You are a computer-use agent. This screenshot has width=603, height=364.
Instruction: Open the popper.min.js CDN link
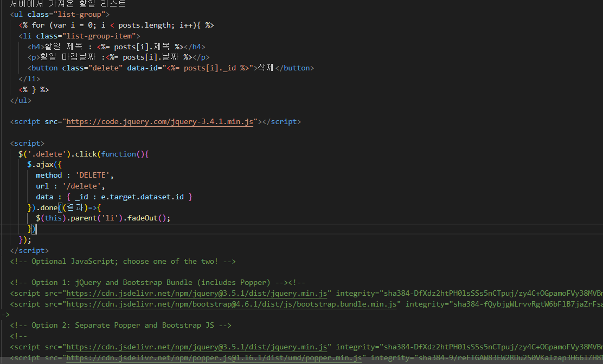pos(214,358)
